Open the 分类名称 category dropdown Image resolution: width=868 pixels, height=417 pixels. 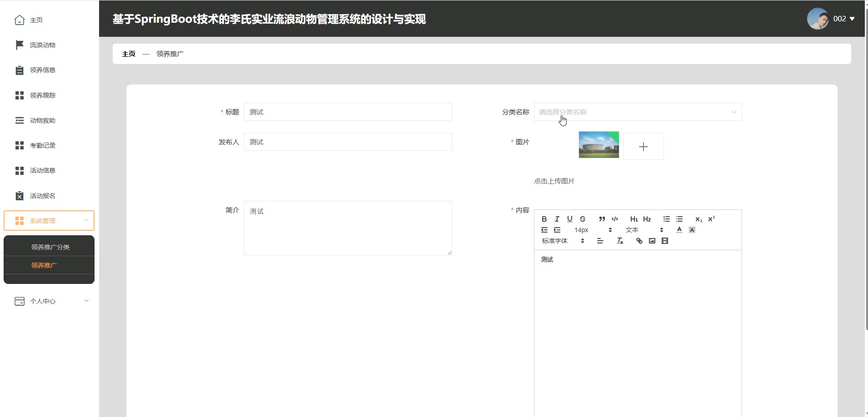point(637,112)
